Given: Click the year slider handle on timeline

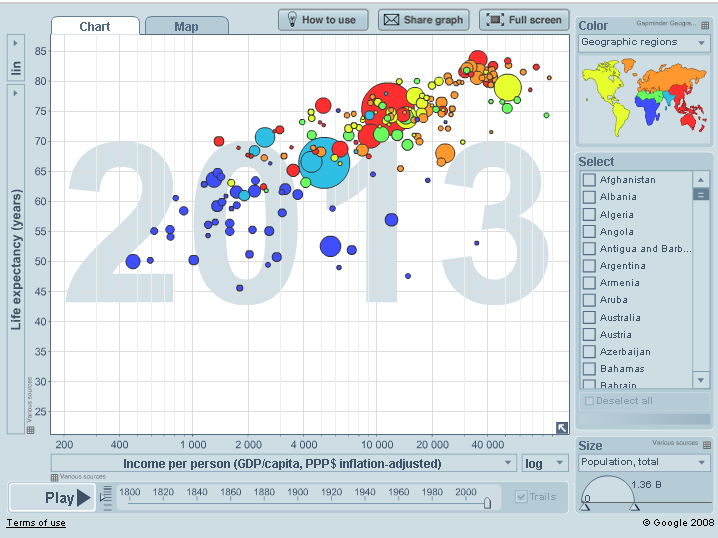Looking at the screenshot, I should pos(487,503).
